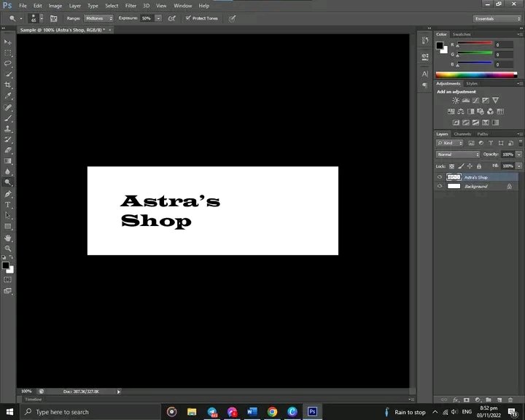Open the Fill dropdown arrow
525x420 pixels.
tap(519, 166)
